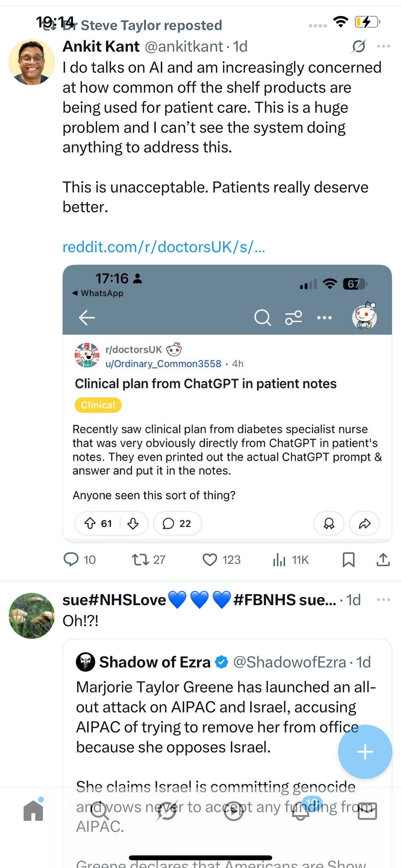Go to the Home tab
Screen dimensions: 401x868
click(33, 811)
